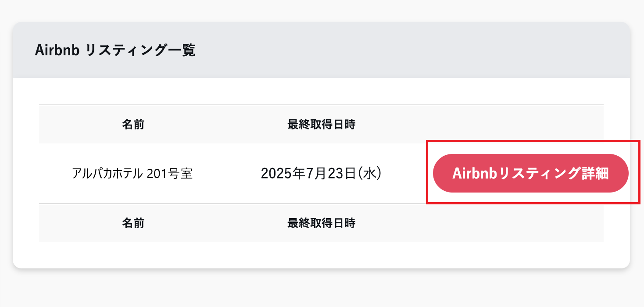The height and width of the screenshot is (307, 644).
Task: Click the empty header cell above the detail button
Action: click(513, 125)
